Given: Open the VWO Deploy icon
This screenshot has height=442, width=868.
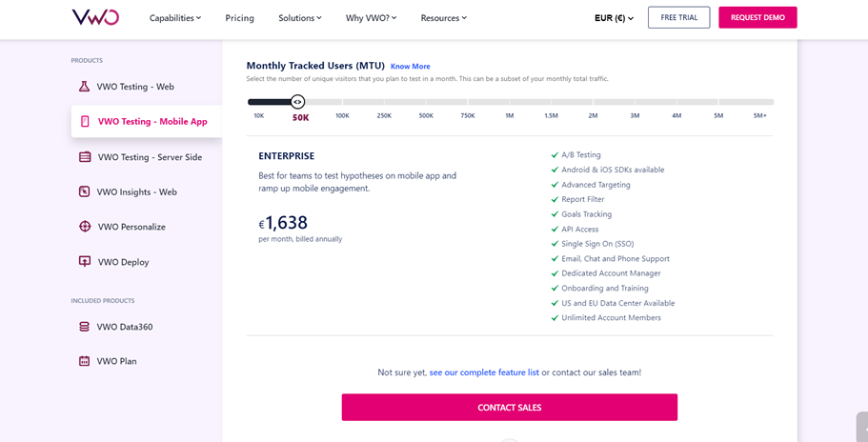Looking at the screenshot, I should [85, 262].
